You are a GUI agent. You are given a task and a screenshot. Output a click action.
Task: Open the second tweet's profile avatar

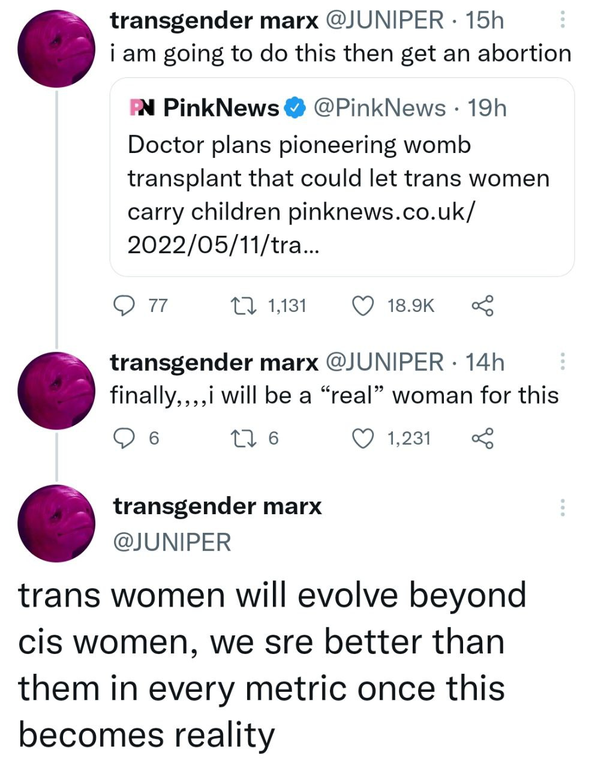pos(56,390)
